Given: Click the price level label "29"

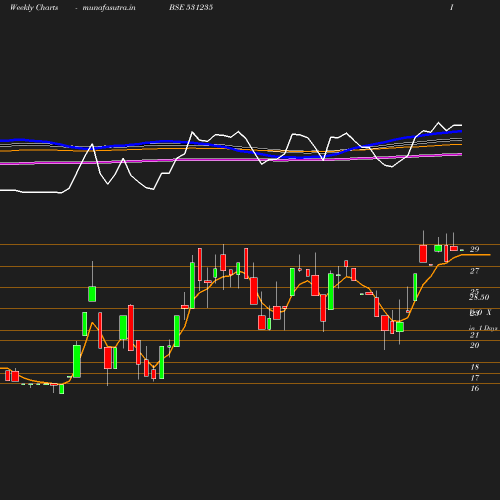Looking at the screenshot, I should (x=474, y=249).
